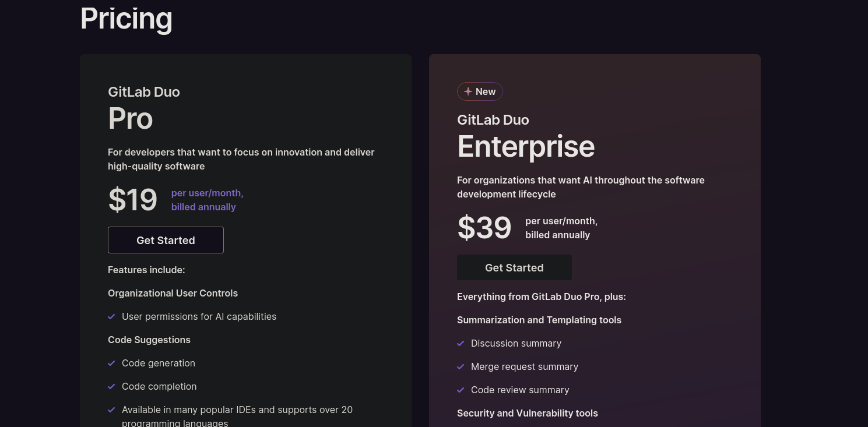Viewport: 868px width, 427px height.
Task: Click the checkmark beside User permissions for AI capabilities
Action: pyautogui.click(x=111, y=316)
